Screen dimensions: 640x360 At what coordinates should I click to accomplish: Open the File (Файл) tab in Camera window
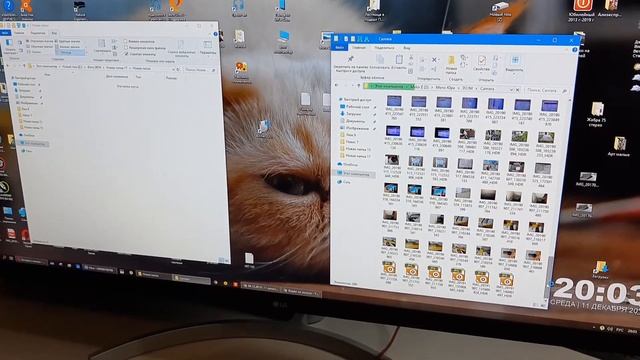(x=339, y=48)
